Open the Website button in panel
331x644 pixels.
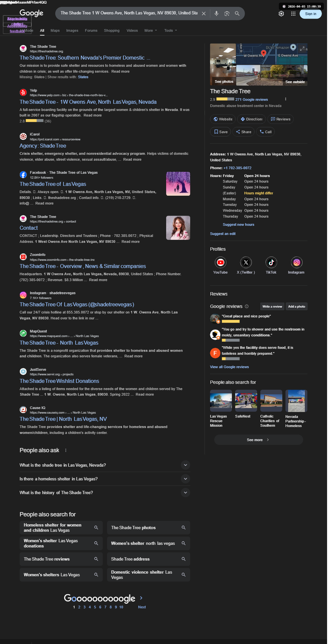tap(223, 119)
